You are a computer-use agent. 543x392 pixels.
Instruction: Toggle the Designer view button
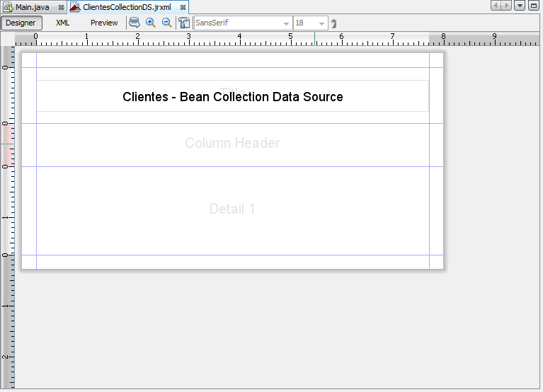click(21, 23)
